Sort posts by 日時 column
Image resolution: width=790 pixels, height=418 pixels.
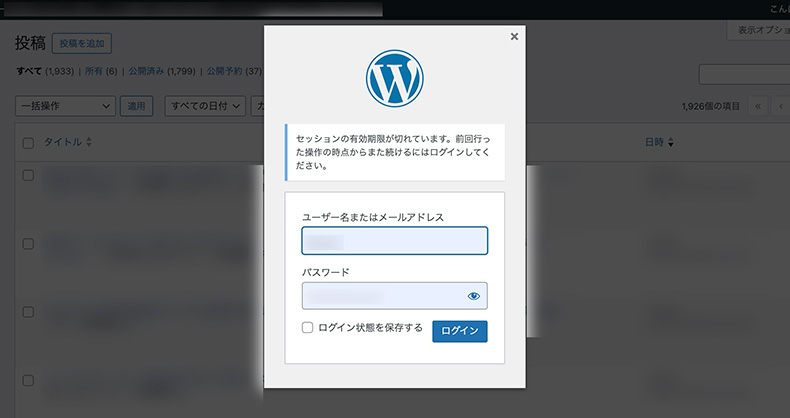click(659, 143)
